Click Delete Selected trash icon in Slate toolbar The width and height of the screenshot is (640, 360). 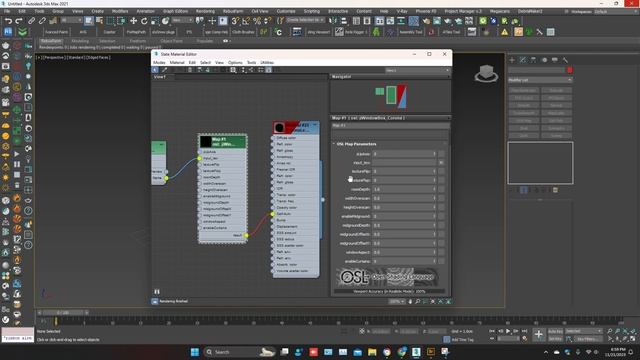(x=190, y=70)
